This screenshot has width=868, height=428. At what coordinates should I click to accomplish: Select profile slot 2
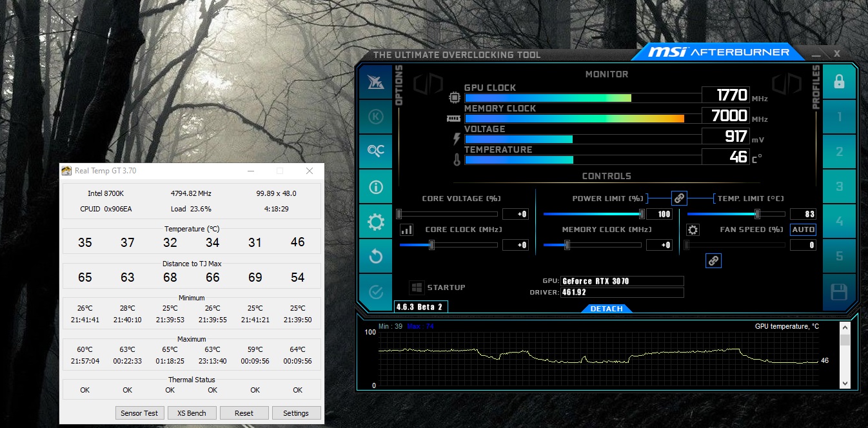pos(839,151)
